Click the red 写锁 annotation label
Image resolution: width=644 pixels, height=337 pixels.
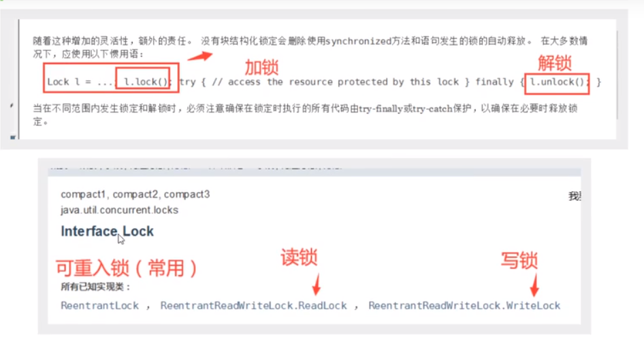[519, 261]
